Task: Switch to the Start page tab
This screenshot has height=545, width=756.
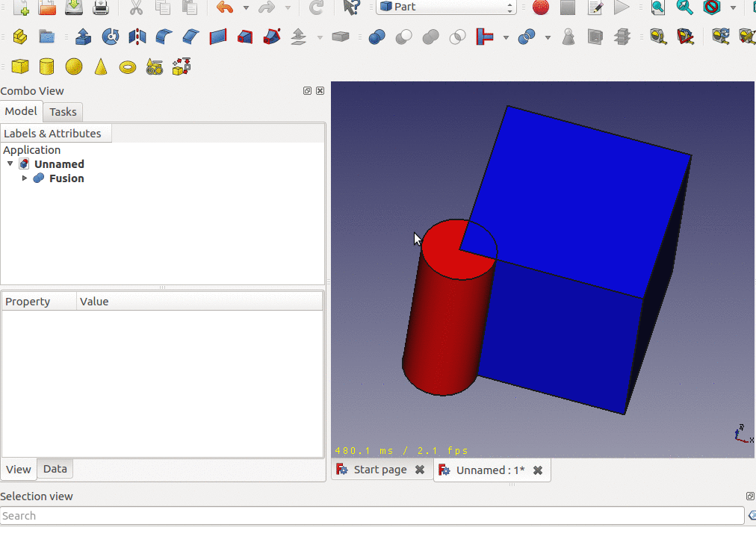Action: point(379,470)
